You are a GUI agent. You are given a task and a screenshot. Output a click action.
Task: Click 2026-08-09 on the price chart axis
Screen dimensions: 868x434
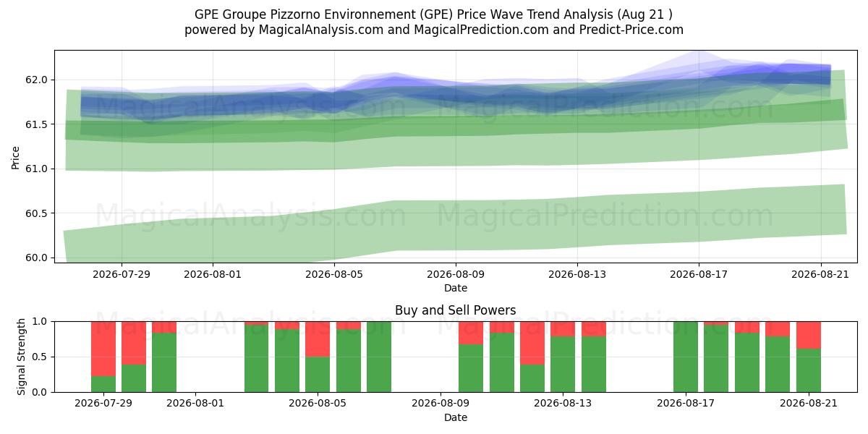[x=455, y=274]
